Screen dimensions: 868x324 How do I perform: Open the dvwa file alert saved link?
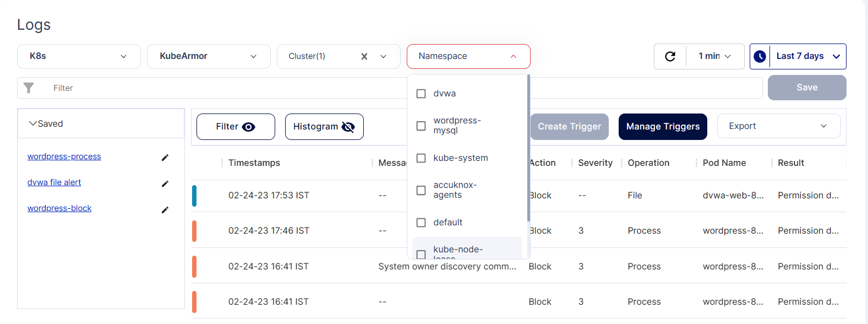coord(54,182)
